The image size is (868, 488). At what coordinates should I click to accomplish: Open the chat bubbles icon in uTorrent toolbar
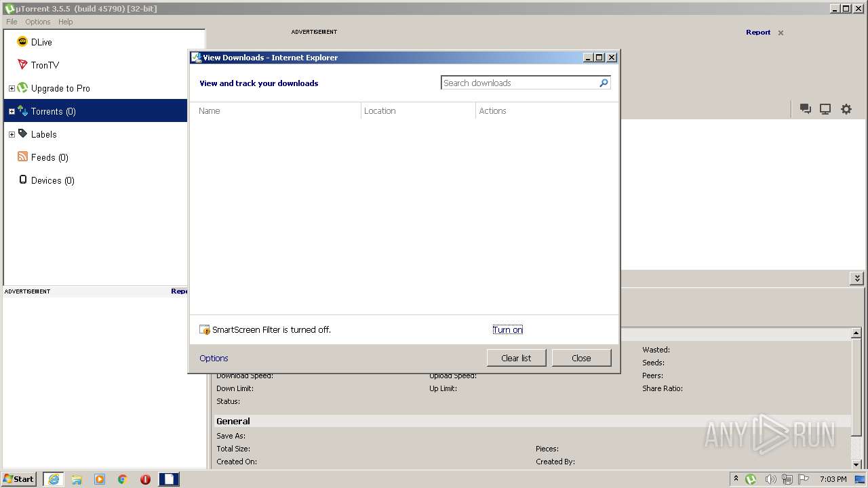(806, 109)
